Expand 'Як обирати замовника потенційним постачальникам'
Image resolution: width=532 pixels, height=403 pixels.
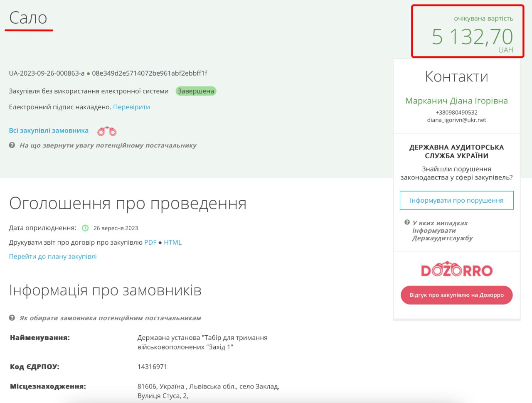pos(110,318)
